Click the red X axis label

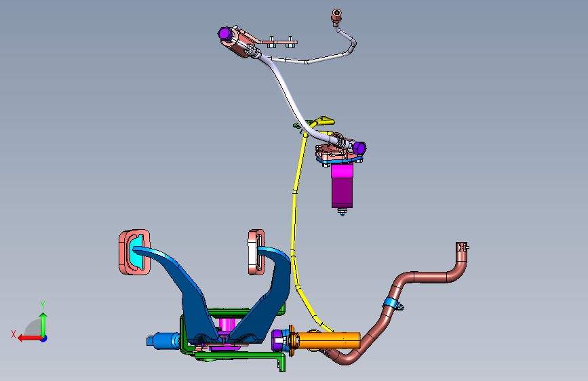tap(14, 334)
